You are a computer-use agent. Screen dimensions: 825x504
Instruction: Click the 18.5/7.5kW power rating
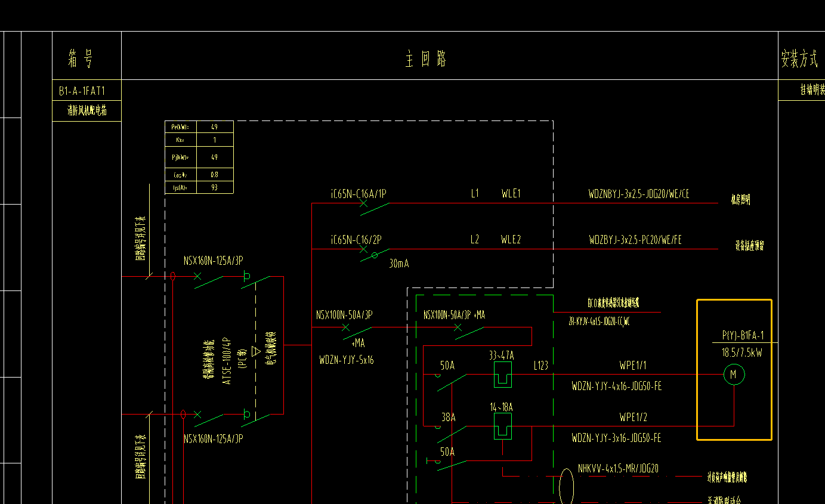(x=741, y=353)
